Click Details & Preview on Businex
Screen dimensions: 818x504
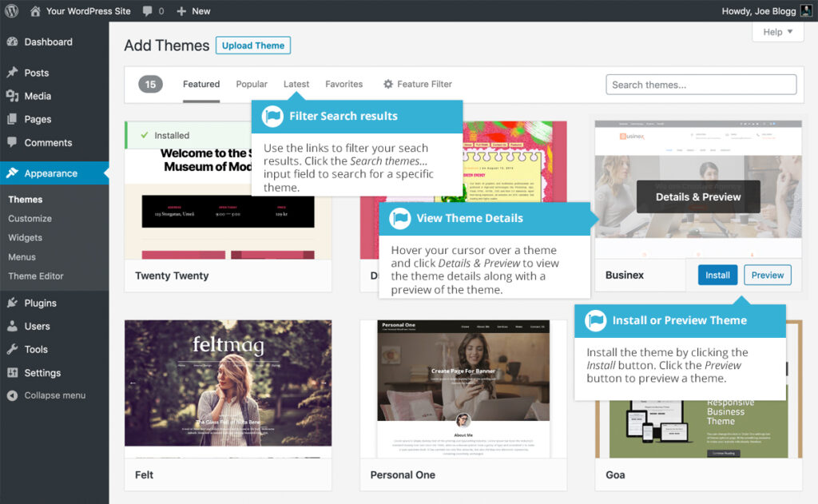(698, 196)
